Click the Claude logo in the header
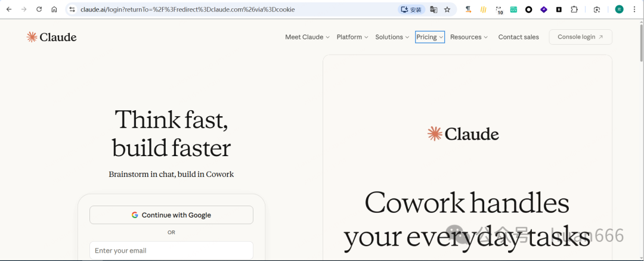The image size is (644, 261). 51,37
